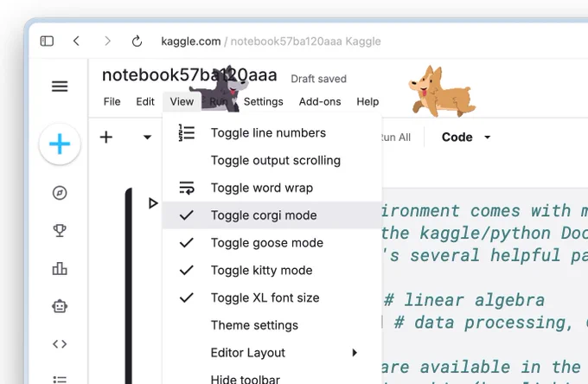Click the '# data processing,' code comment
This screenshot has height=384, width=588.
coord(483,323)
